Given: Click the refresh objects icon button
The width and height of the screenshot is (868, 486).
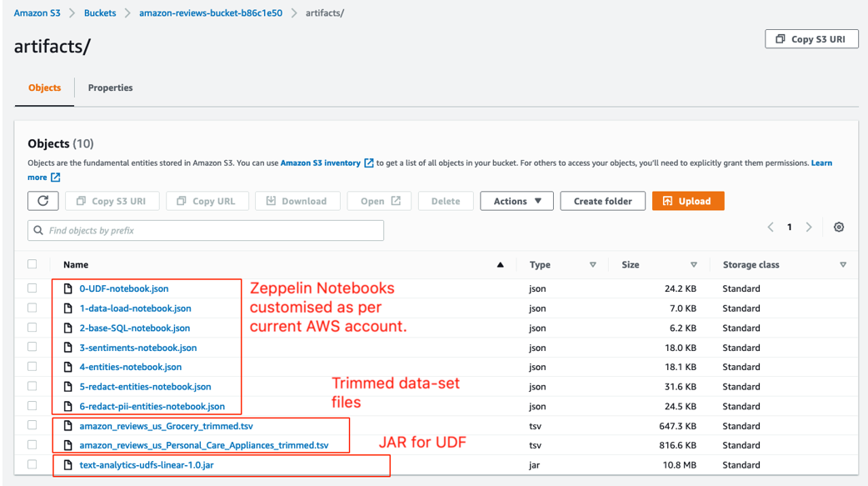Looking at the screenshot, I should [x=43, y=201].
